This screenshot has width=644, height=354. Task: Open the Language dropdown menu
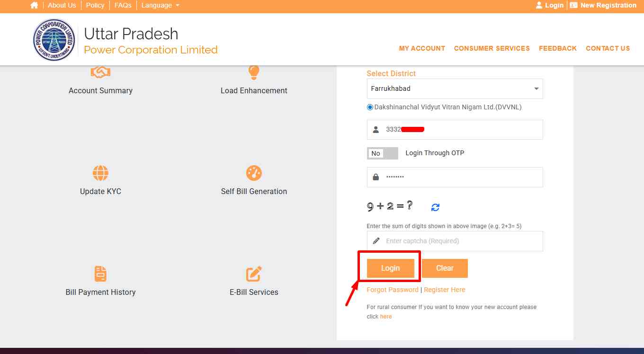[161, 5]
